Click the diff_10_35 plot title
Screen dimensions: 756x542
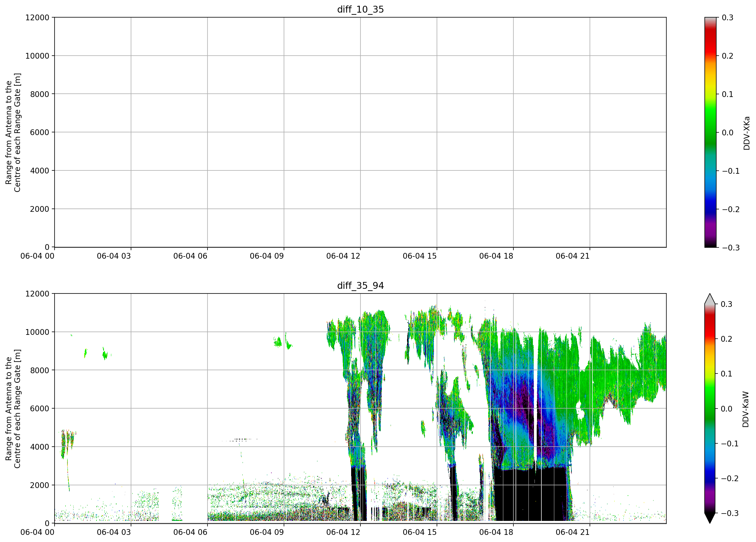pyautogui.click(x=360, y=9)
